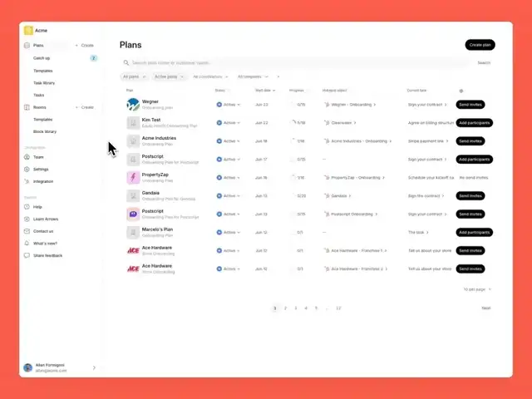The image size is (532, 399).
Task: Click Add participants for Kim Test
Action: point(475,123)
